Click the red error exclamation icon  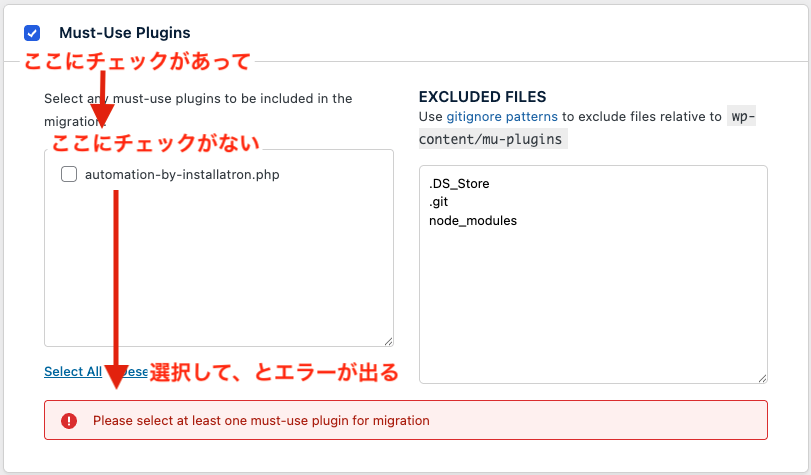[69, 421]
